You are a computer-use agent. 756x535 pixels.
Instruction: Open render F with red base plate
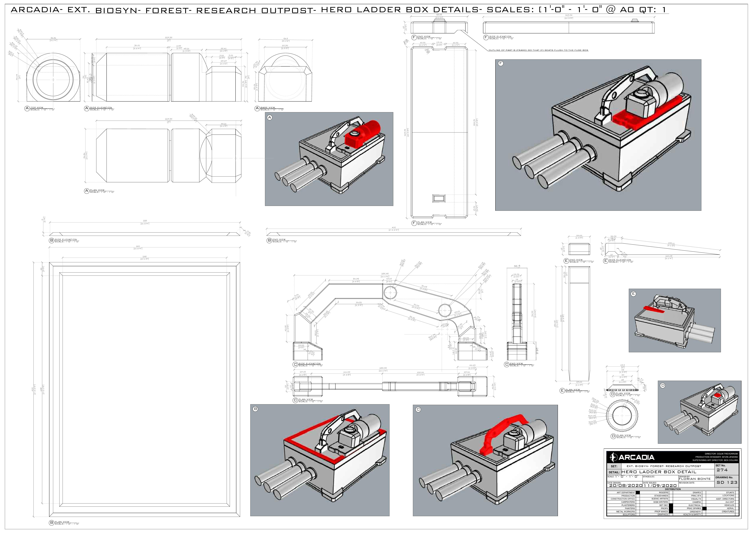click(598, 135)
